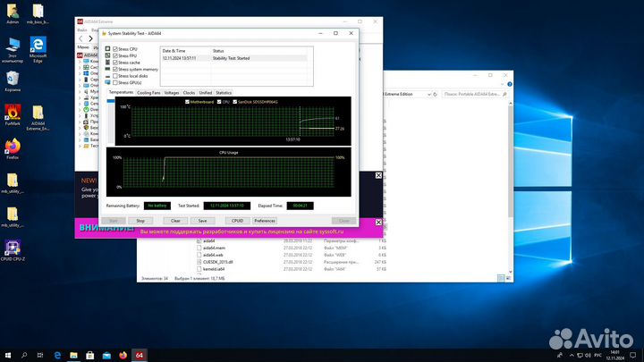Image resolution: width=644 pixels, height=362 pixels.
Task: Open the Windows Start menu
Action: (8, 355)
